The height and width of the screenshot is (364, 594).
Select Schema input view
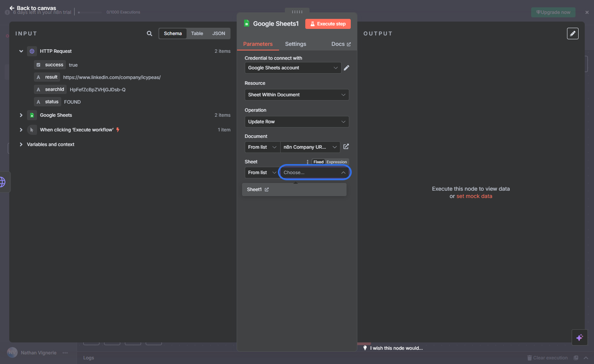click(x=173, y=34)
